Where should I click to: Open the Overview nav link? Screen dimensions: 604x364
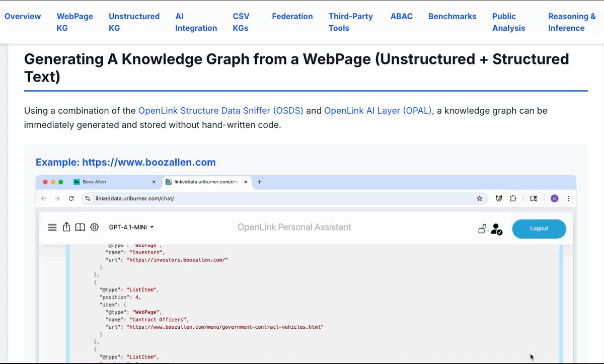click(23, 16)
